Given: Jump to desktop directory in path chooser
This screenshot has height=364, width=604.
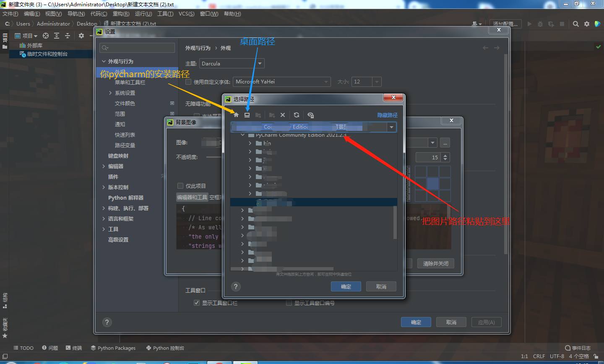Looking at the screenshot, I should click(x=247, y=115).
